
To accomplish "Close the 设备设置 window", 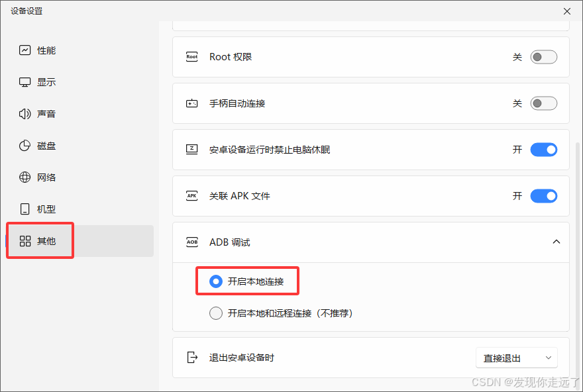I will 567,11.
